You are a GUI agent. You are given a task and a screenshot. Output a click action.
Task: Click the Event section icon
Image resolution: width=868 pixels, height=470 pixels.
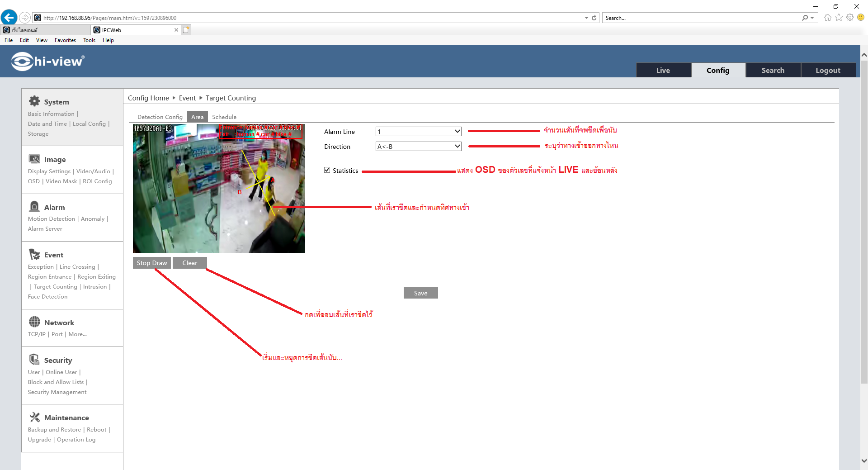click(x=34, y=254)
